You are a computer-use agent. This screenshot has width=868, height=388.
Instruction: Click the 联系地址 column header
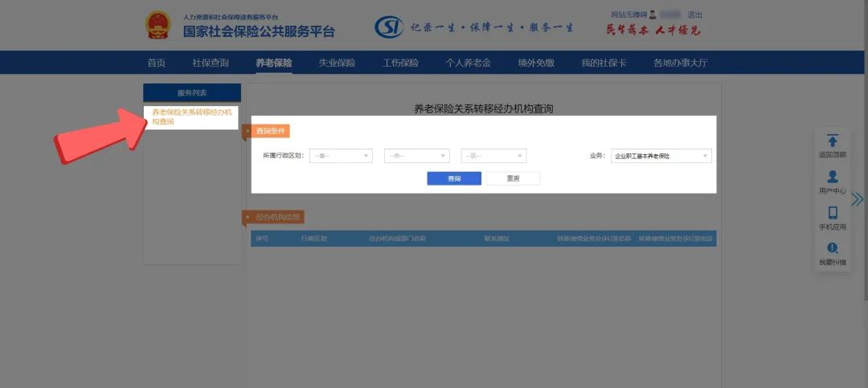click(x=497, y=239)
